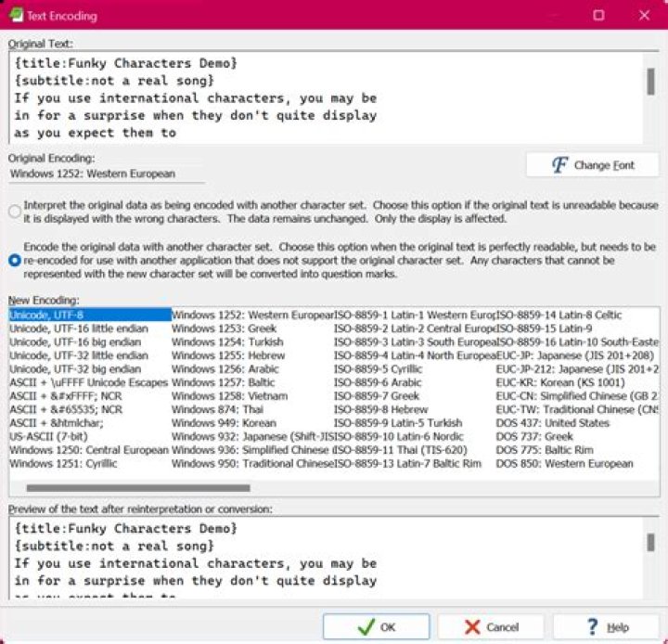Click the New Encoding horizontal scrollbar thumb
Image resolution: width=668 pixels, height=644 pixels.
pyautogui.click(x=138, y=488)
